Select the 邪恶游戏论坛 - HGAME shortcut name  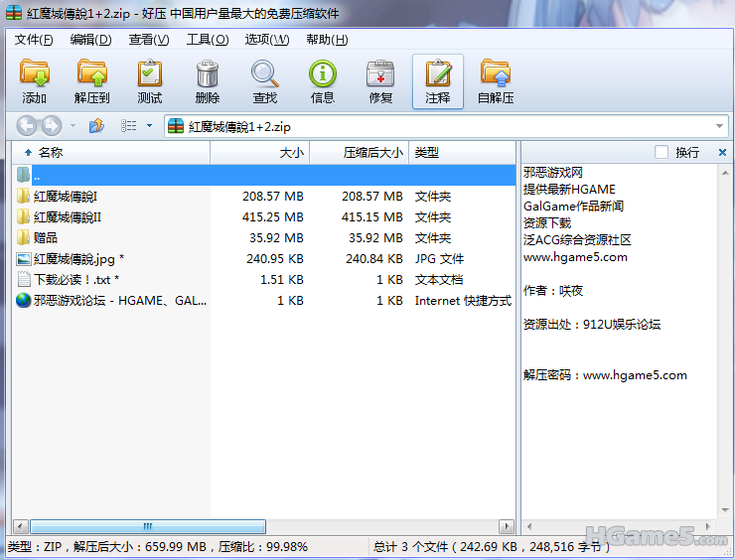(120, 300)
